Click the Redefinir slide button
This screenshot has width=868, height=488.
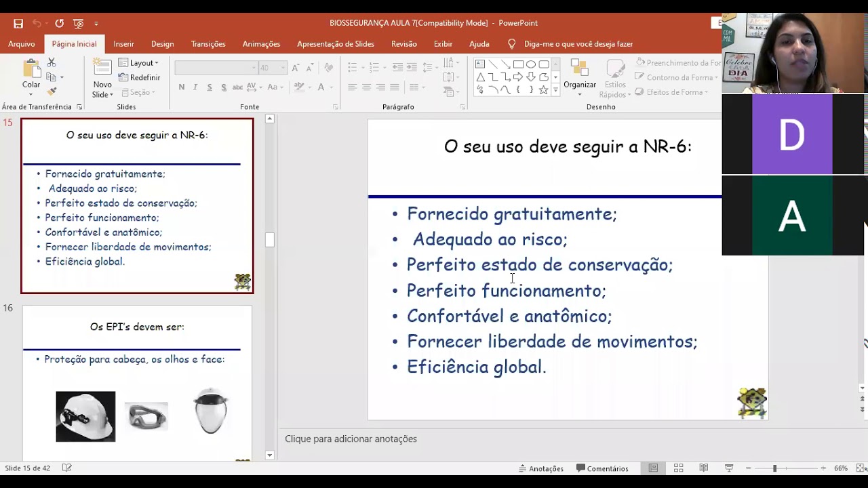(x=139, y=77)
